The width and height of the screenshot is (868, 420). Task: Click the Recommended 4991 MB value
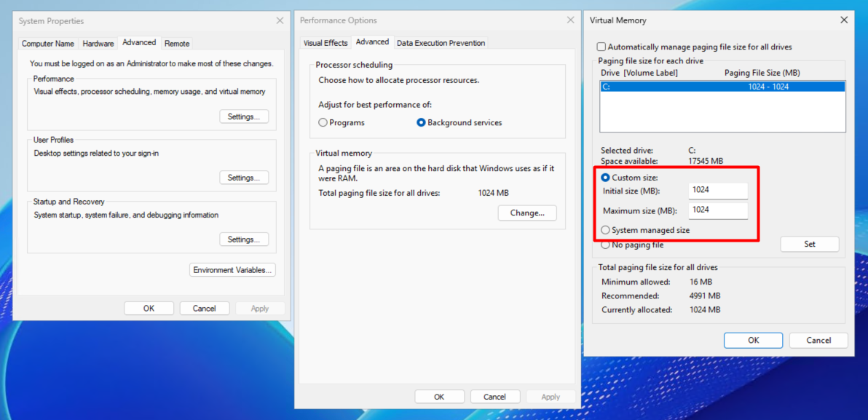click(x=705, y=296)
